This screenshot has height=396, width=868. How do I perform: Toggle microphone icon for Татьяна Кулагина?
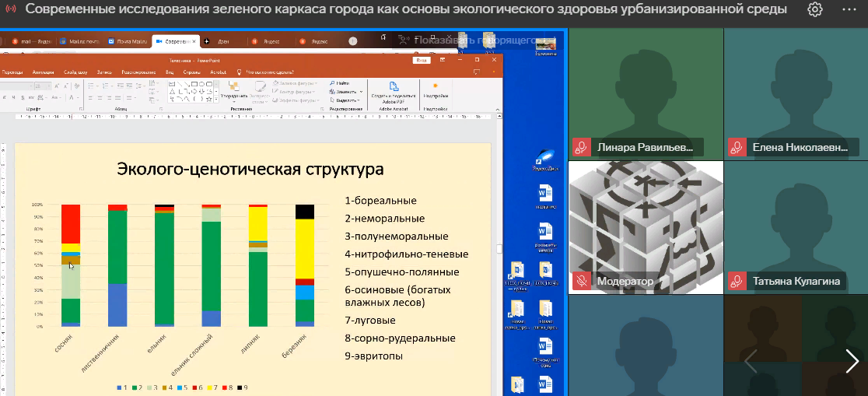click(736, 281)
